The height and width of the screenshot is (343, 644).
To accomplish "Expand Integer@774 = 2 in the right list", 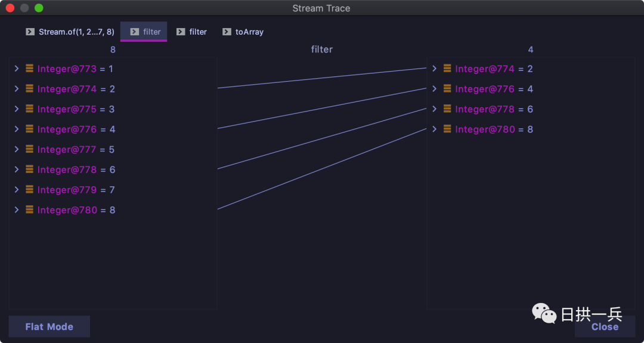I will pyautogui.click(x=434, y=68).
